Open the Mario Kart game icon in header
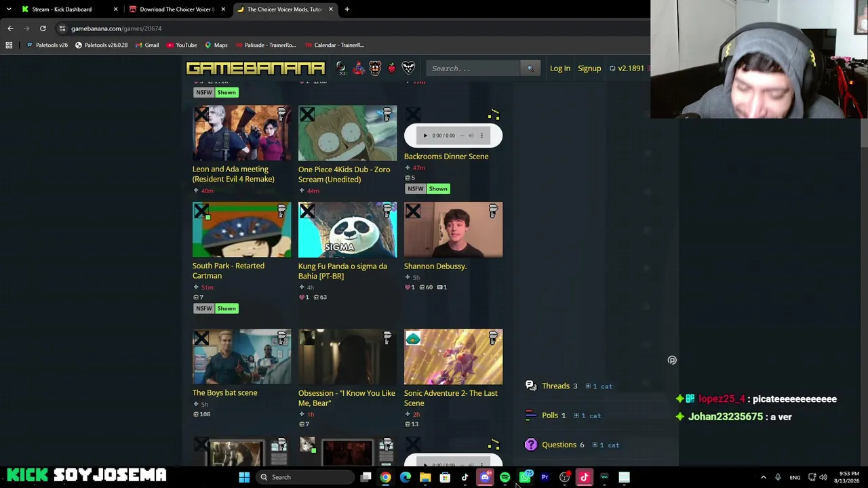This screenshot has height=488, width=868. (x=358, y=68)
